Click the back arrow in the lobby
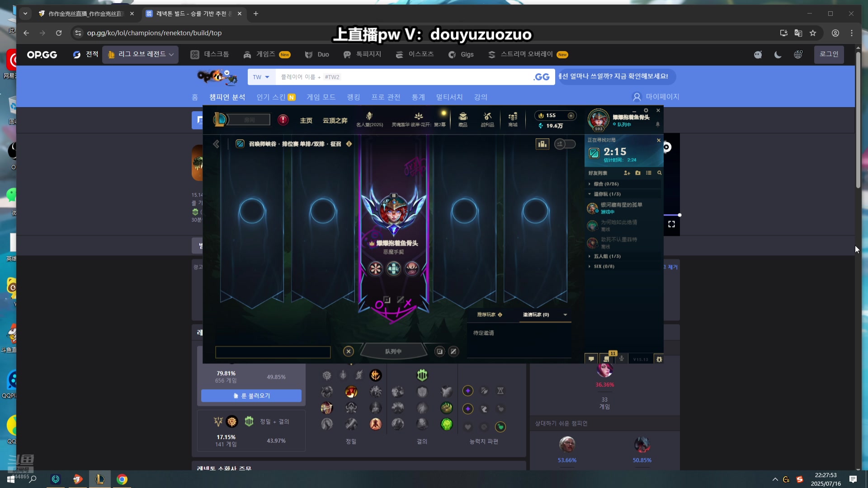This screenshot has height=488, width=868. 216,144
